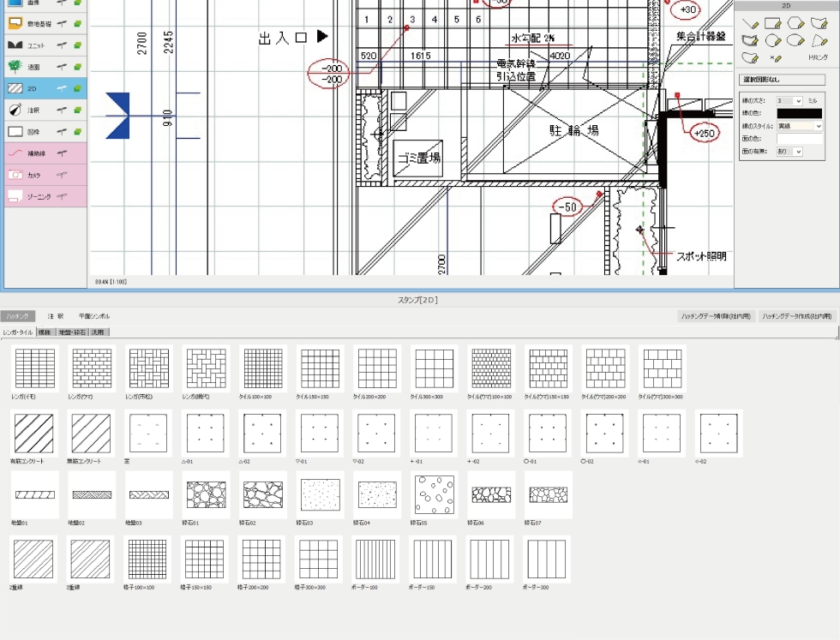Expand the 面の有無 dropdown
The height and width of the screenshot is (640, 840).
[x=799, y=151]
